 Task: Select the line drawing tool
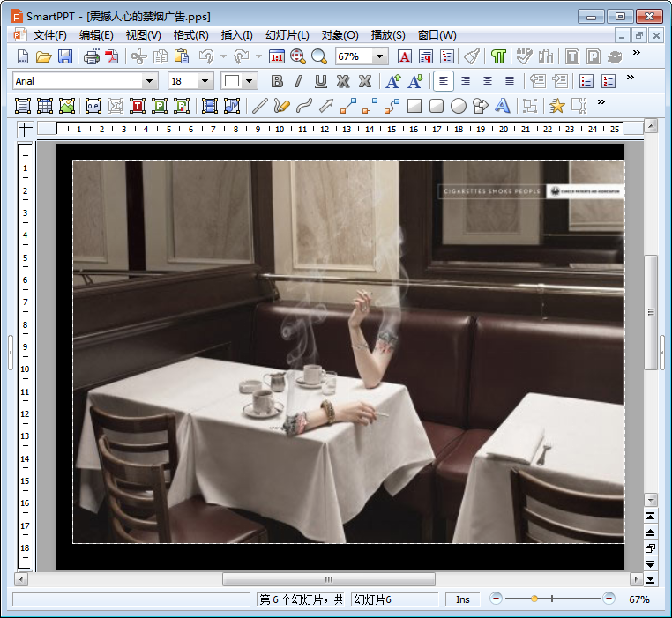(259, 106)
